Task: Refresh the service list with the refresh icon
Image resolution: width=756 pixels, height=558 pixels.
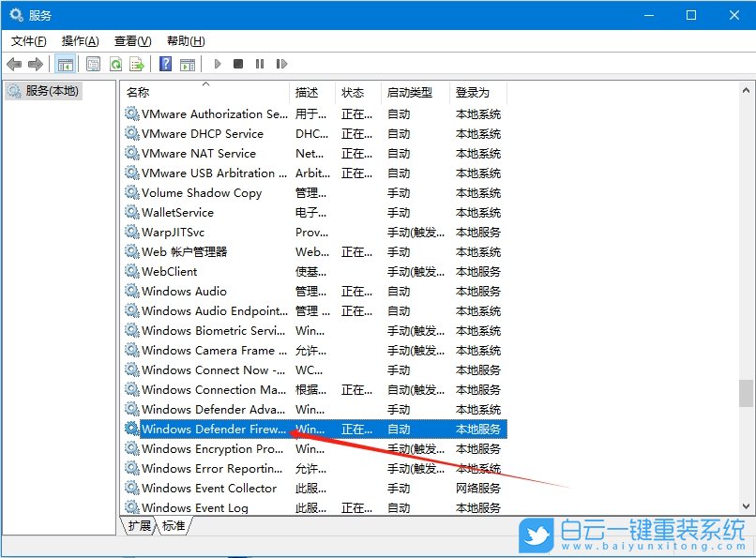Action: click(115, 63)
